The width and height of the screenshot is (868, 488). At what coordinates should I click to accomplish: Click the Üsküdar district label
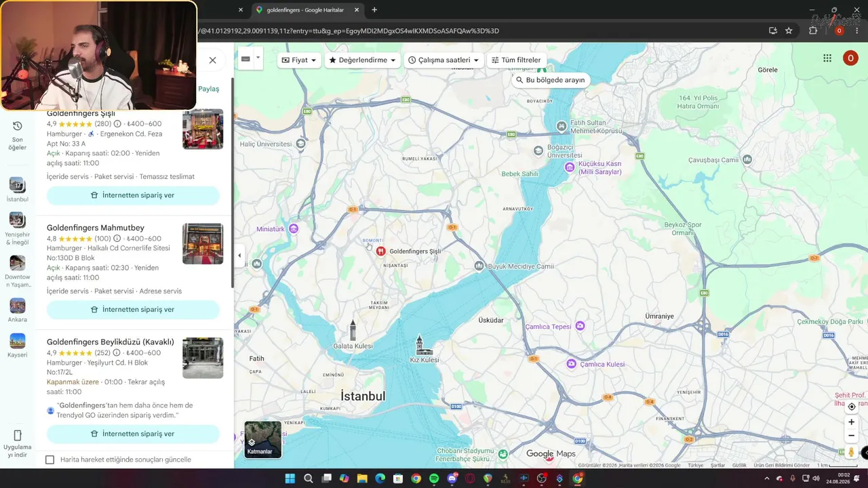click(x=491, y=320)
